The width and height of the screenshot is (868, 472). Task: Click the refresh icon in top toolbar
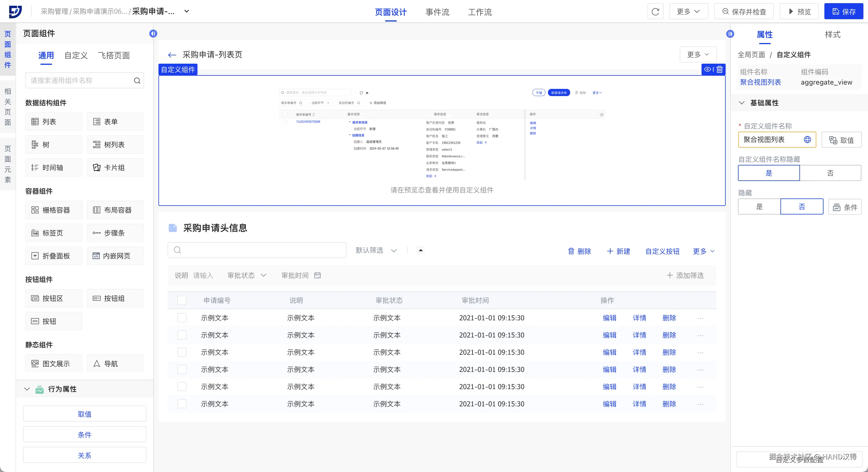pos(655,12)
